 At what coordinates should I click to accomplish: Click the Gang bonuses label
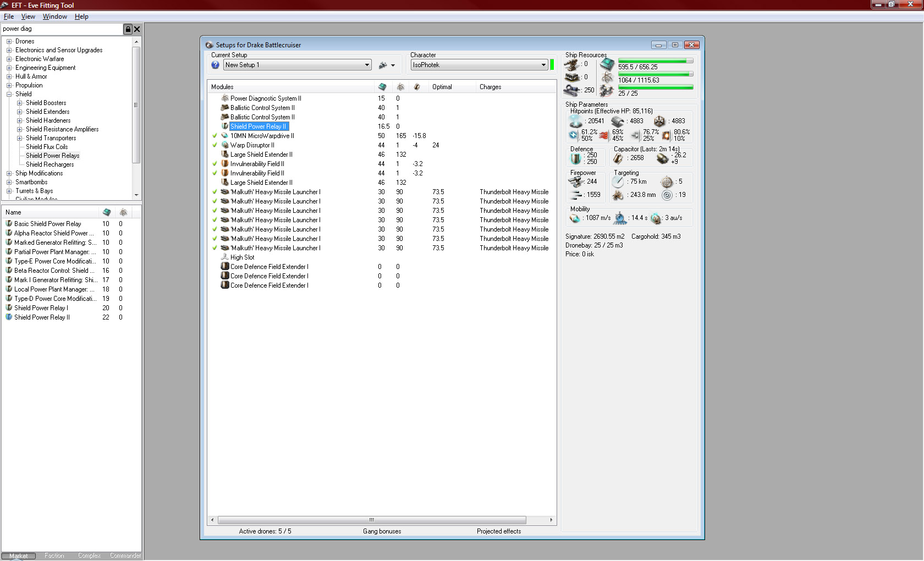coord(382,531)
